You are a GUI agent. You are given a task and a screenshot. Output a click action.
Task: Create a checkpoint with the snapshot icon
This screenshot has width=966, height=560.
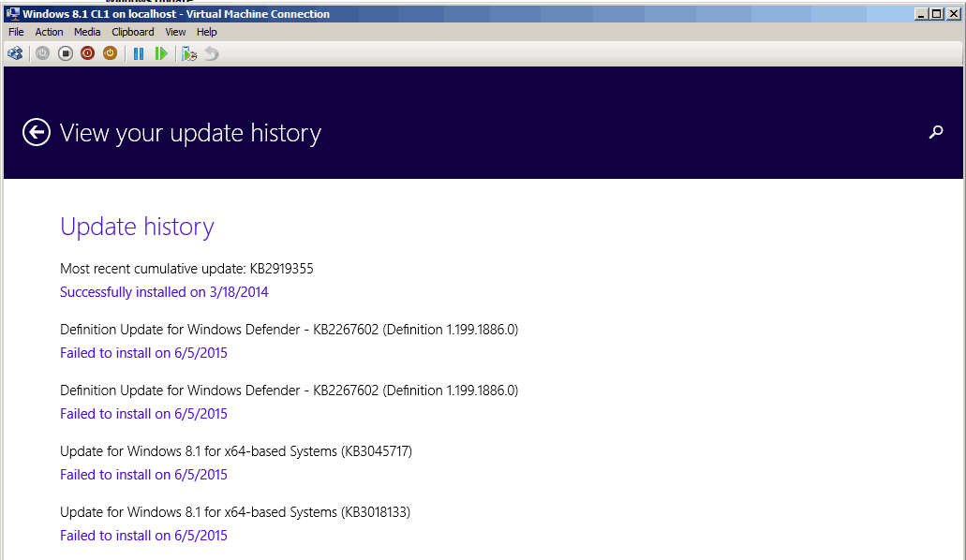[189, 54]
